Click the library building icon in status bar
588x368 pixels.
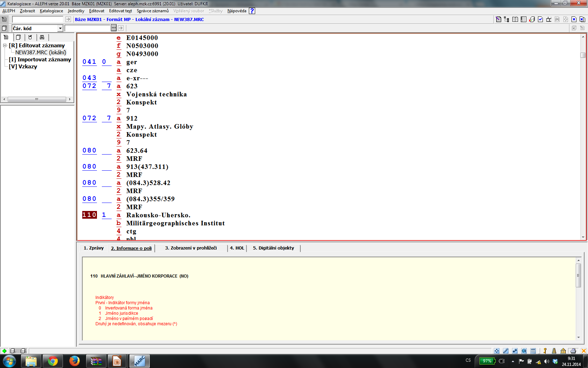pyautogui.click(x=563, y=351)
